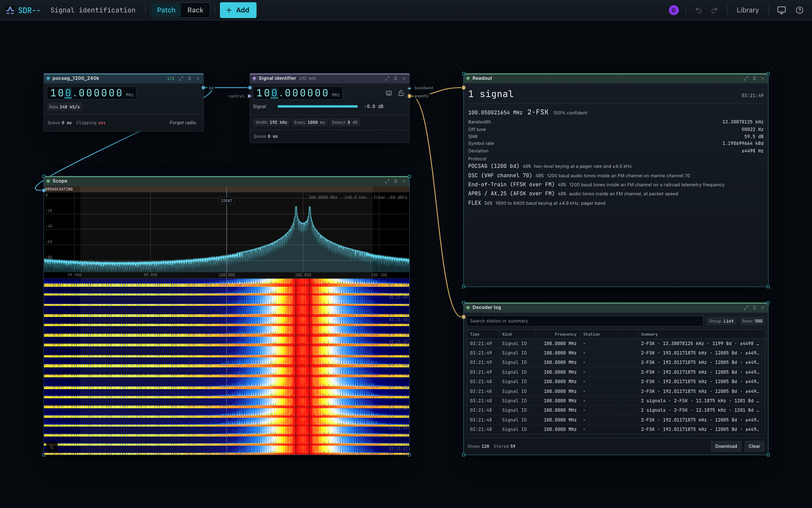Expand the pocsag_1200_240k node to fullscreen

(x=181, y=78)
